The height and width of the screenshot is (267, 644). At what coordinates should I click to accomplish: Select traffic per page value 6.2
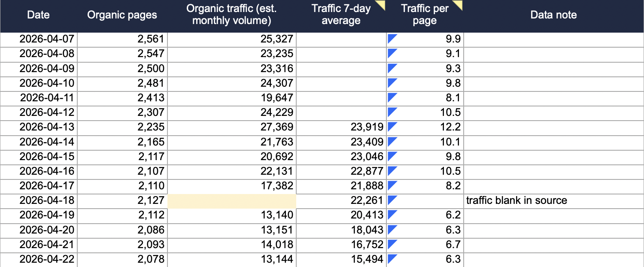425,215
